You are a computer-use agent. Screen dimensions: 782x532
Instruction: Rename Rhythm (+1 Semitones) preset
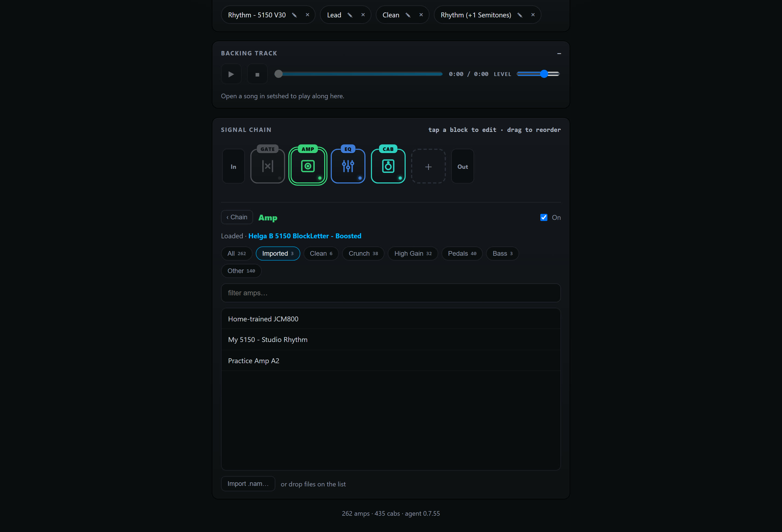(x=519, y=15)
